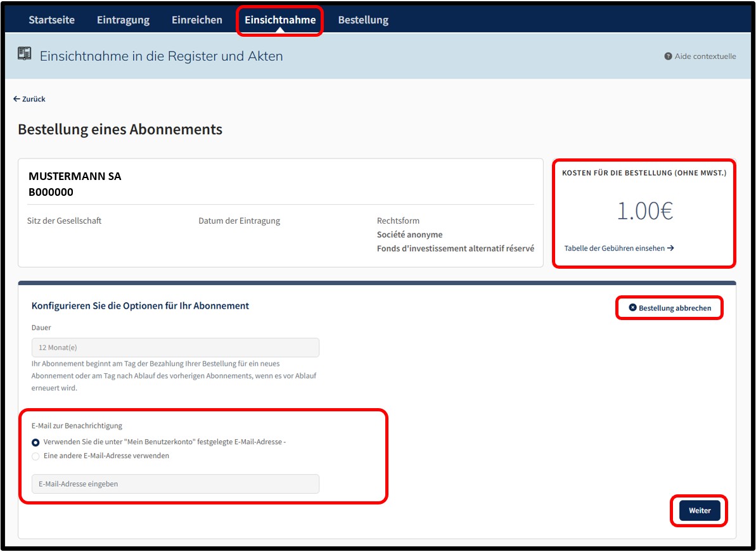Open the Bestellung tab
This screenshot has height=552, width=756.
click(363, 20)
